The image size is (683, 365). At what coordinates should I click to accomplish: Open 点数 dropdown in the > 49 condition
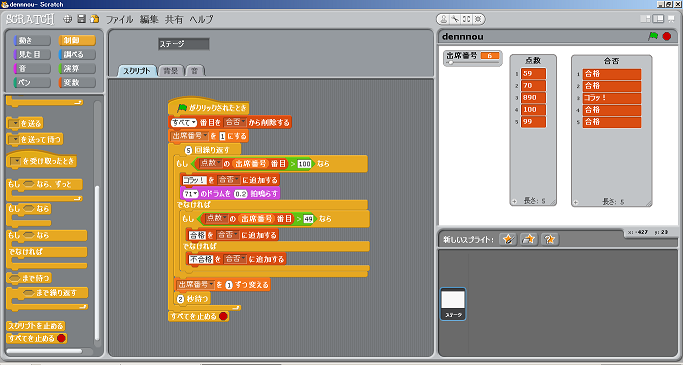tap(216, 218)
